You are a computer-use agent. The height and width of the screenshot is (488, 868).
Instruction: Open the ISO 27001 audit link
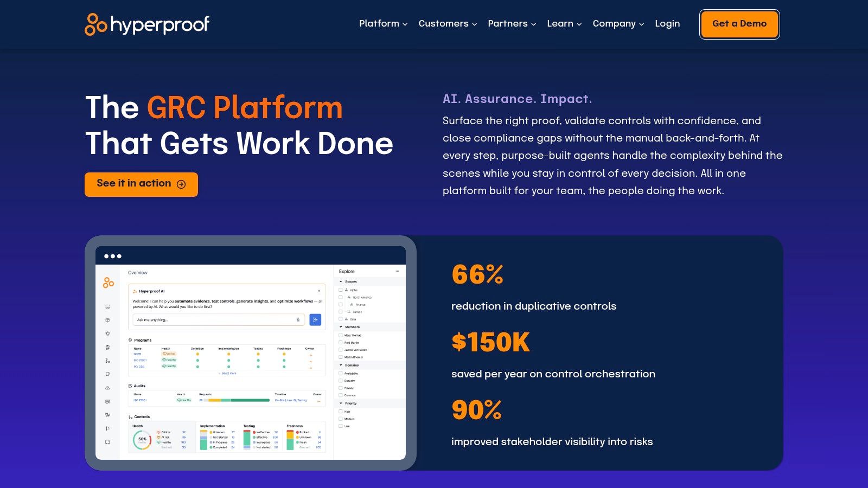(140, 400)
